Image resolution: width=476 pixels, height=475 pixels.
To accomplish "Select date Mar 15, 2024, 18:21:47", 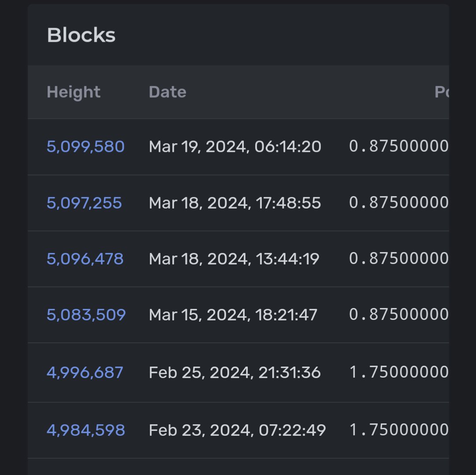I will (233, 315).
